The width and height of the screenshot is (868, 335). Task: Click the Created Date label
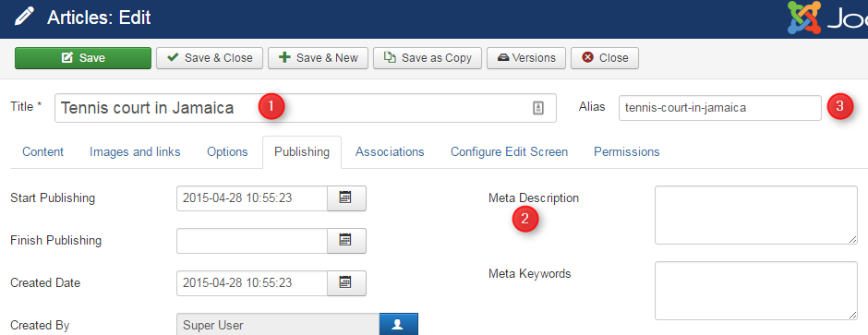(x=45, y=283)
